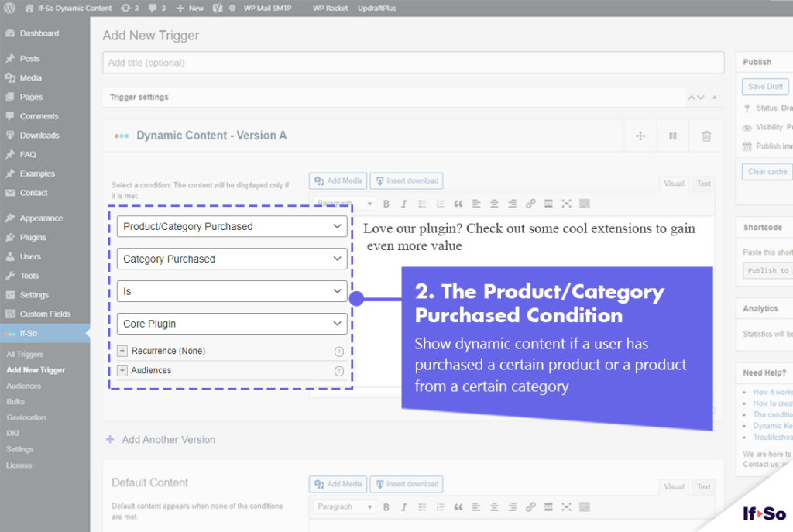Open the comments bubble in admin bar
This screenshot has height=532, width=793.
coord(156,8)
